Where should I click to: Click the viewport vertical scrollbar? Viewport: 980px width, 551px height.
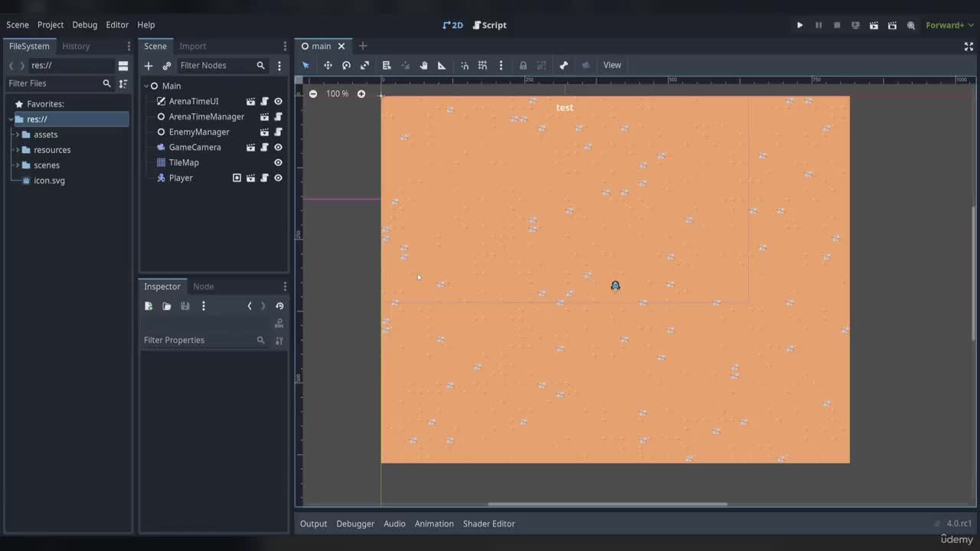tap(974, 272)
